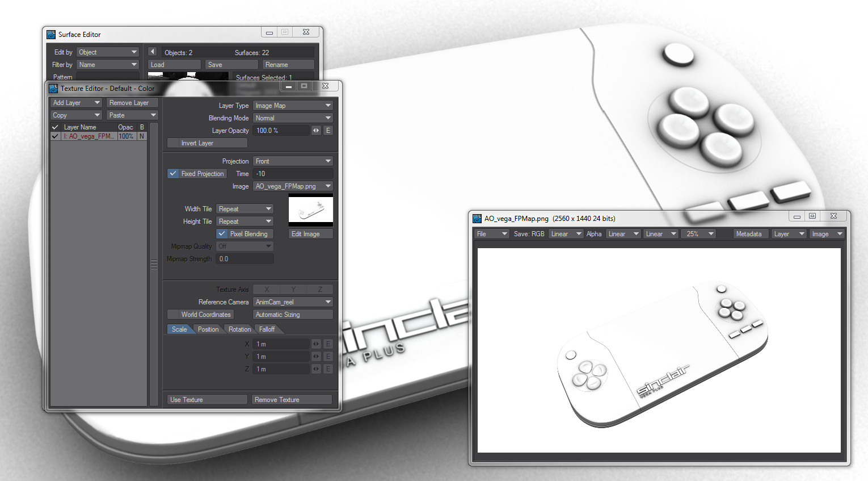Click the Scale Z mini-slider arrows
This screenshot has width=868, height=481.
point(316,369)
